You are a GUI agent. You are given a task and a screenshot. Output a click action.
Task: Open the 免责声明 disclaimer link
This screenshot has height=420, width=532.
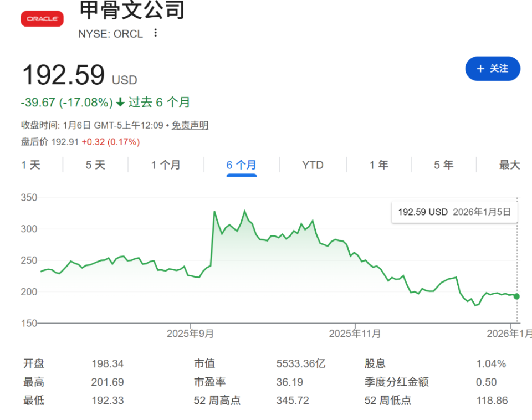(x=190, y=125)
